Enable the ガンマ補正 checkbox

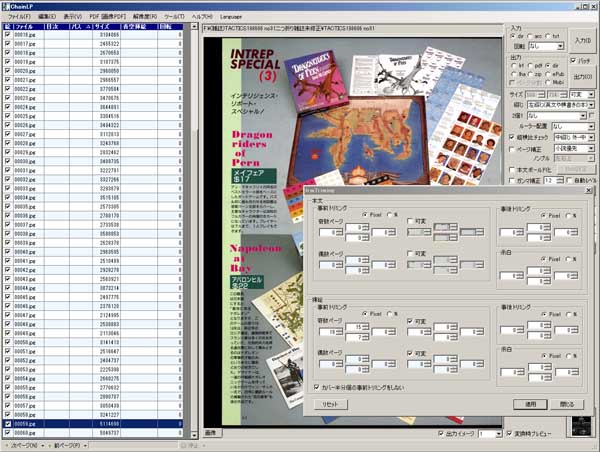(512, 180)
